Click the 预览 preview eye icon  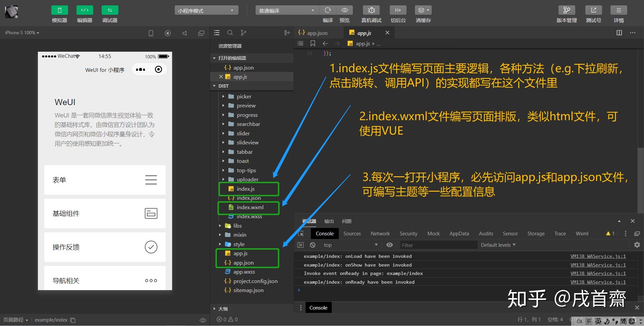pyautogui.click(x=344, y=10)
